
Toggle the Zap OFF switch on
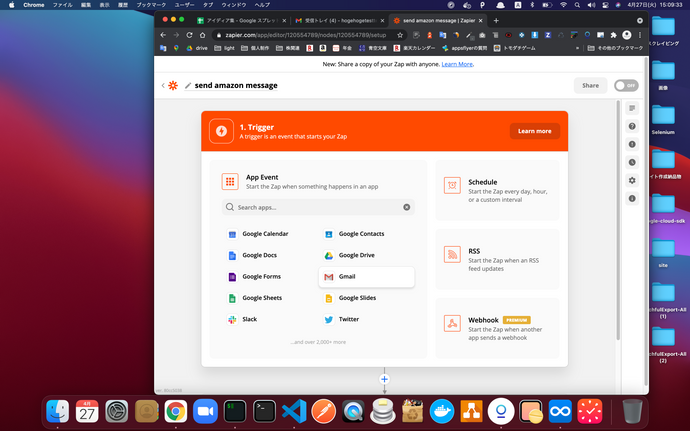(626, 85)
